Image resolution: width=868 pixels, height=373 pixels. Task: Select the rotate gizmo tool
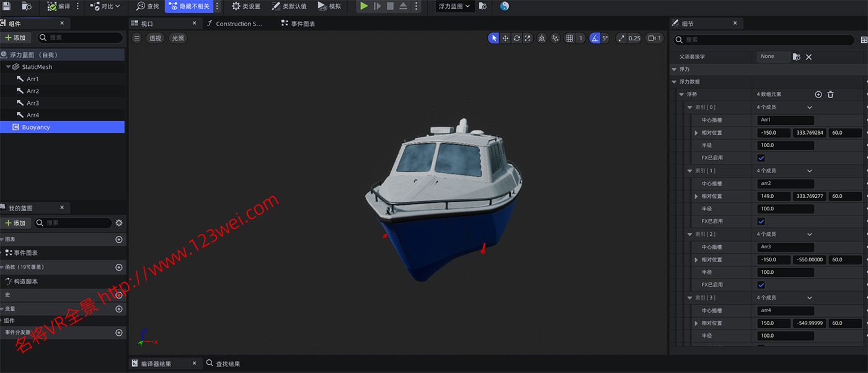pos(516,38)
